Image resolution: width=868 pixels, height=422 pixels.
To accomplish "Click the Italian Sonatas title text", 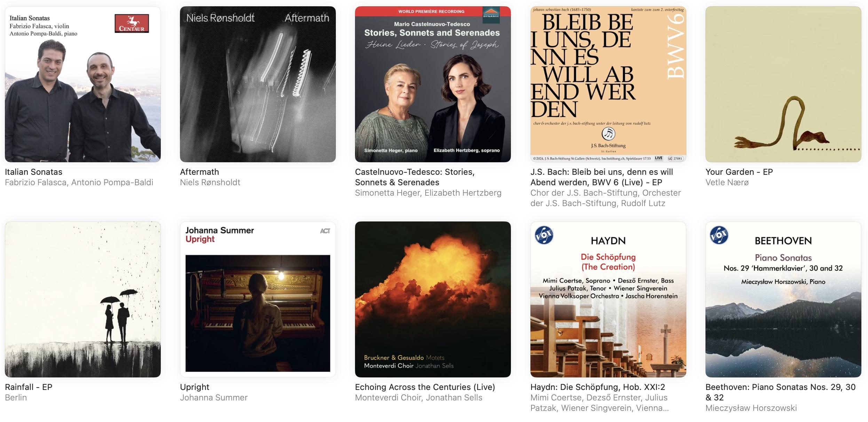I will 34,172.
